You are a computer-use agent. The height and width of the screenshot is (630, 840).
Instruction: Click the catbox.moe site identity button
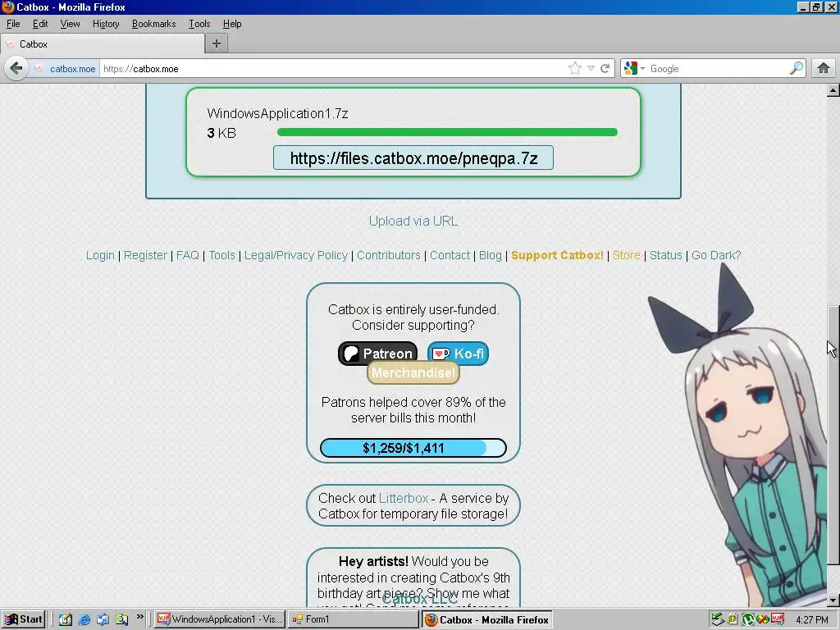(66, 69)
